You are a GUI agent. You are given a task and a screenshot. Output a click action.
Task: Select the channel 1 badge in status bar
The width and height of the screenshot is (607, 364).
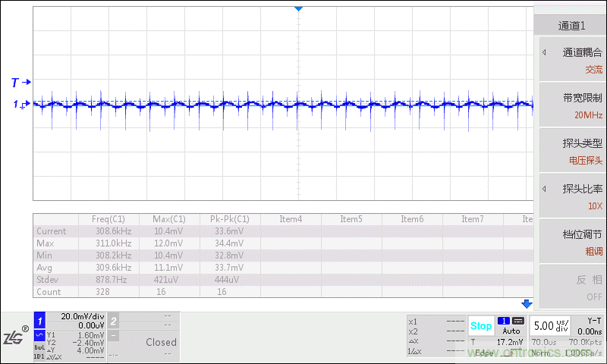40,321
